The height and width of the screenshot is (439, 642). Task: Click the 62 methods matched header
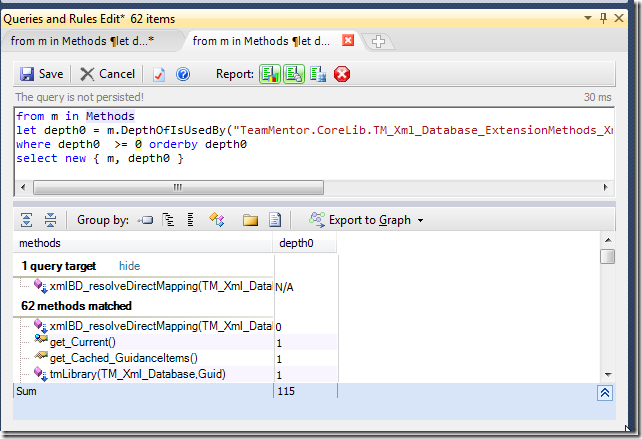76,306
